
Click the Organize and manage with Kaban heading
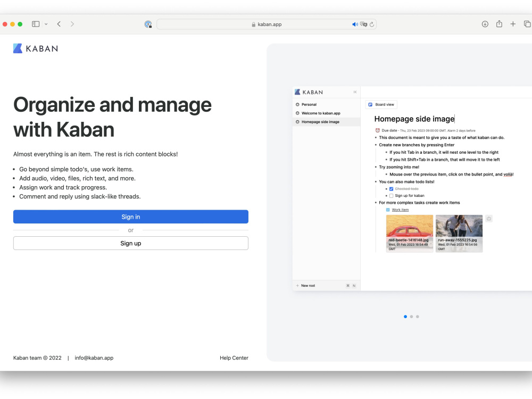(112, 117)
